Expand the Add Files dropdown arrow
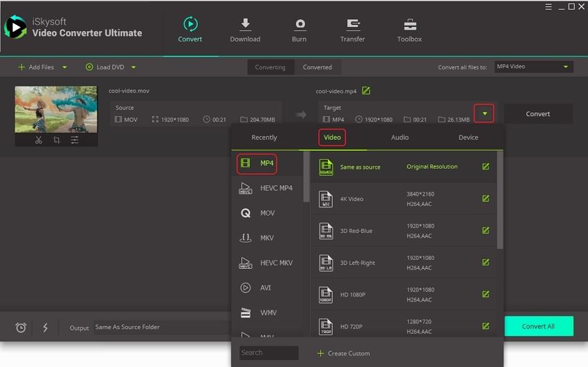 65,67
